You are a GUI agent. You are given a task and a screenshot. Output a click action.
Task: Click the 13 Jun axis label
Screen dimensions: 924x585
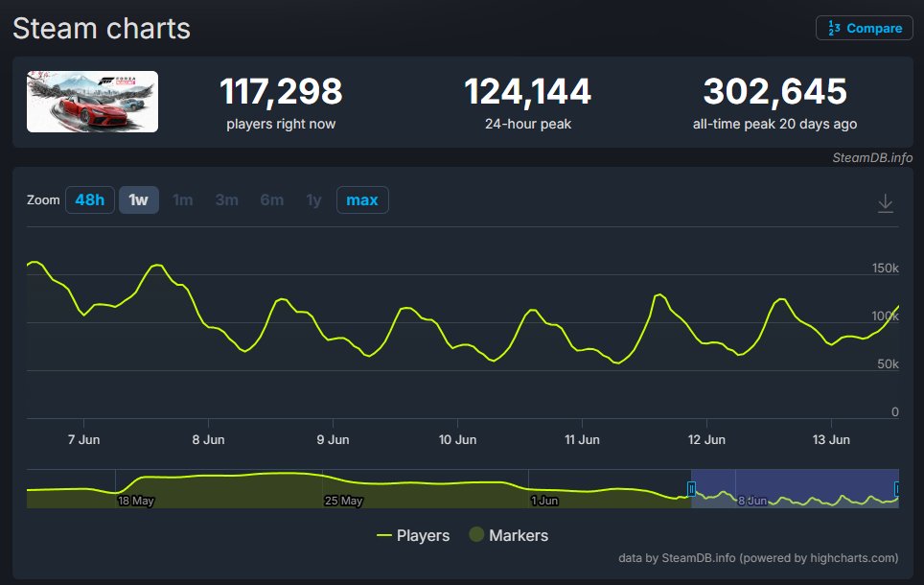(831, 439)
